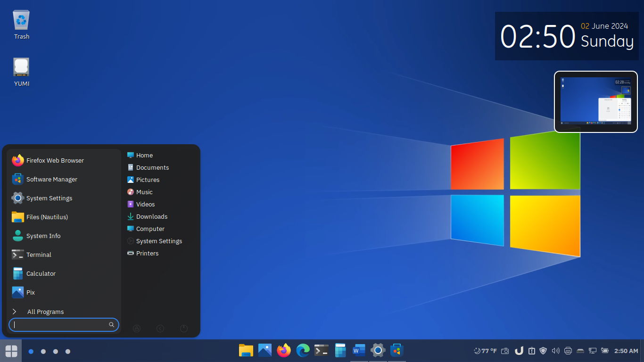Click the power button in start menu
Screen dimensions: 644x362
tap(184, 329)
